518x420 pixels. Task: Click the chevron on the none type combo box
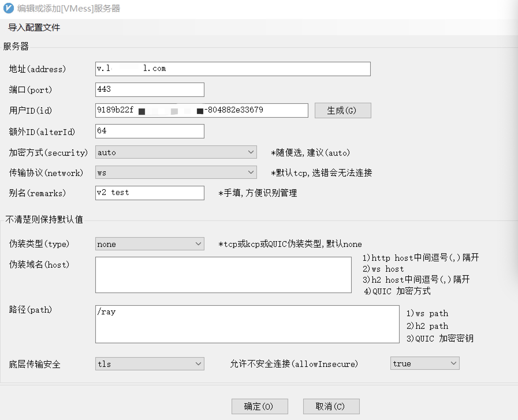tap(198, 244)
